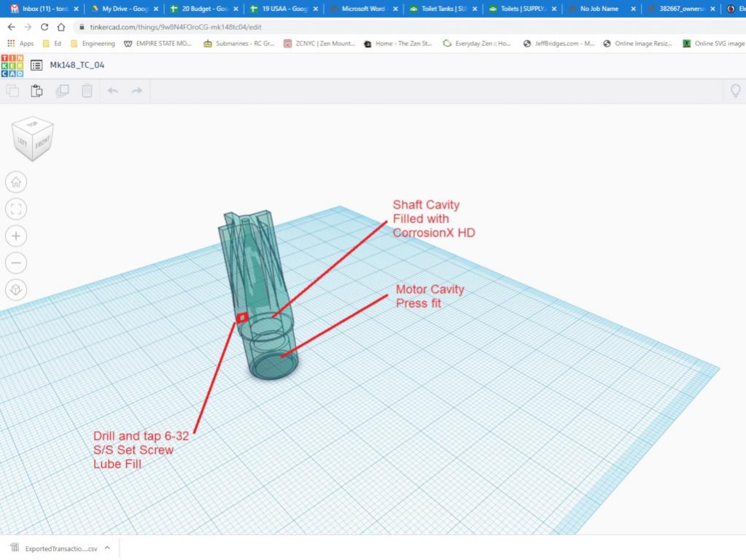Click the Duplicate and repeat icon
This screenshot has height=560, width=746.
pyautogui.click(x=62, y=91)
